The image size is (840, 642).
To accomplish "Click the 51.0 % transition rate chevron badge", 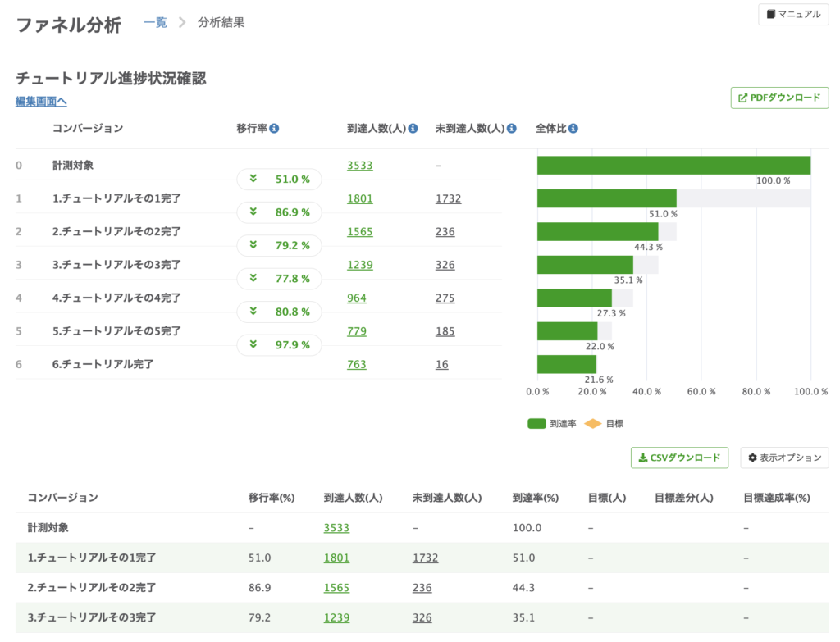I will coord(279,180).
